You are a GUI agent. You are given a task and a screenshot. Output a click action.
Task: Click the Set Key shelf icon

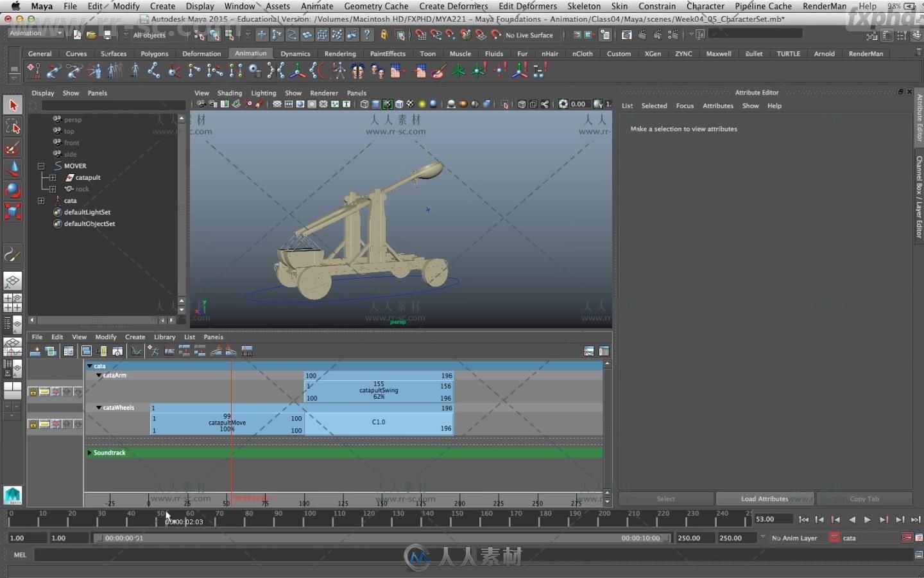33,71
